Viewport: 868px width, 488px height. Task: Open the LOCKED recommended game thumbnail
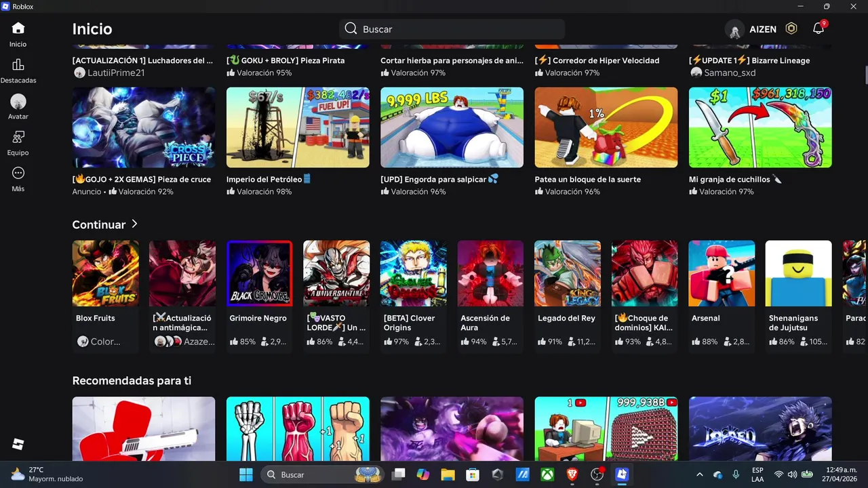(760, 429)
